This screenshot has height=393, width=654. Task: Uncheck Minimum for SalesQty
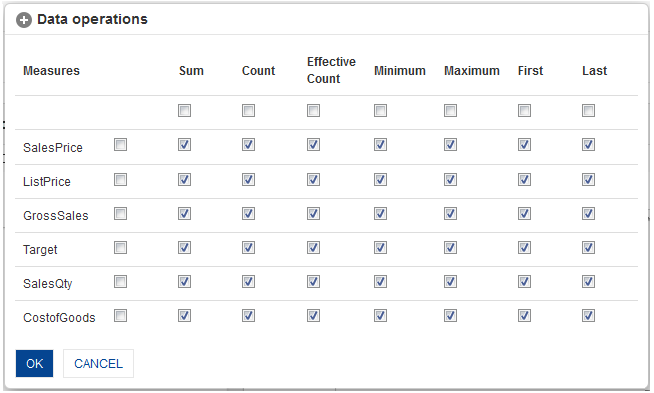click(380, 282)
